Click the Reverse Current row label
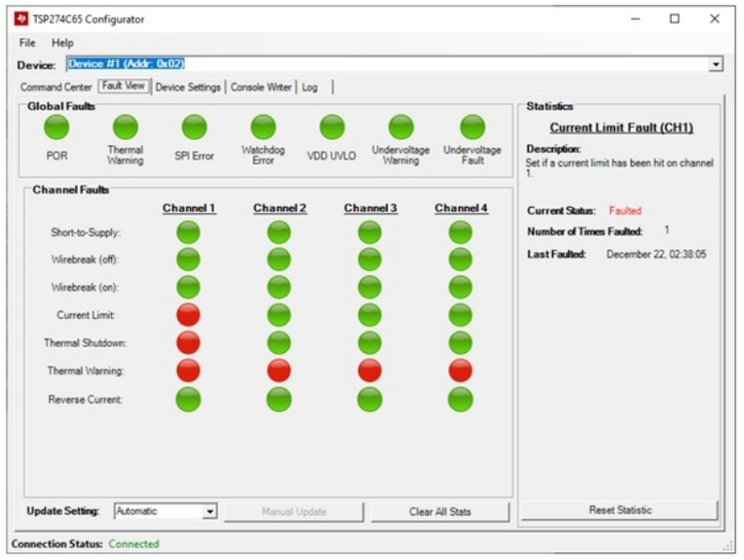The width and height of the screenshot is (744, 560). coord(85,400)
